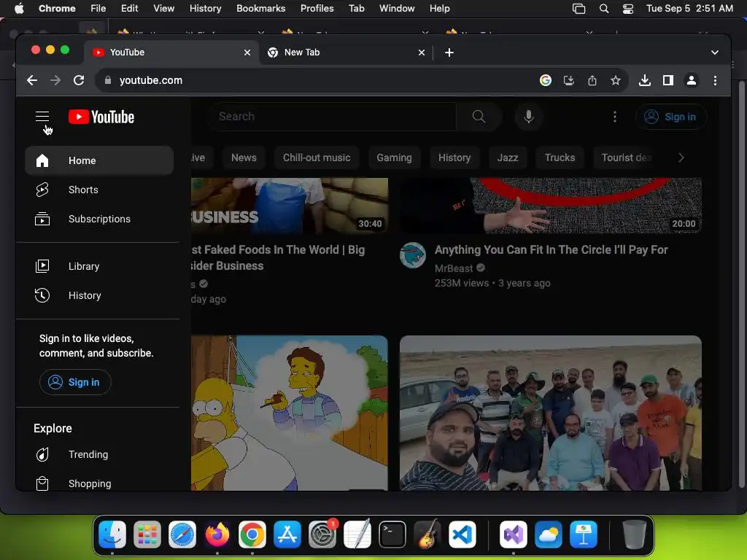Open Chrome downloads icon
This screenshot has height=560, width=747.
tap(645, 80)
